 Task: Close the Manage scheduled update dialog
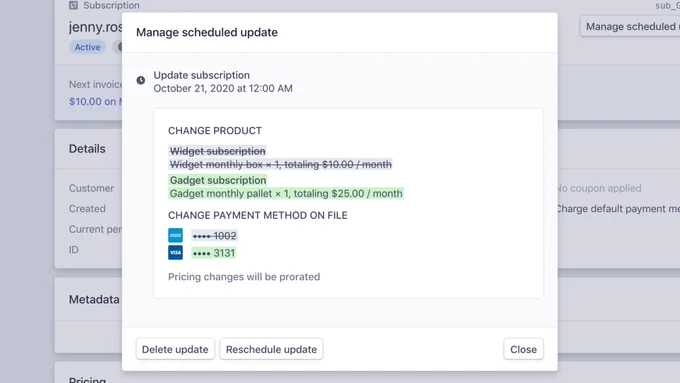(523, 349)
